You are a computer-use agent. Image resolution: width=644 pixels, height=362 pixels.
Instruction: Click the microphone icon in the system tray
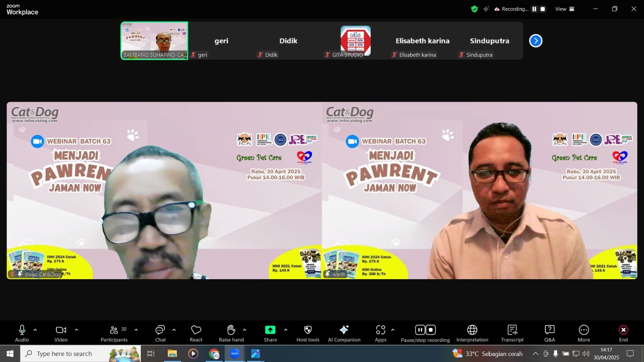click(555, 354)
